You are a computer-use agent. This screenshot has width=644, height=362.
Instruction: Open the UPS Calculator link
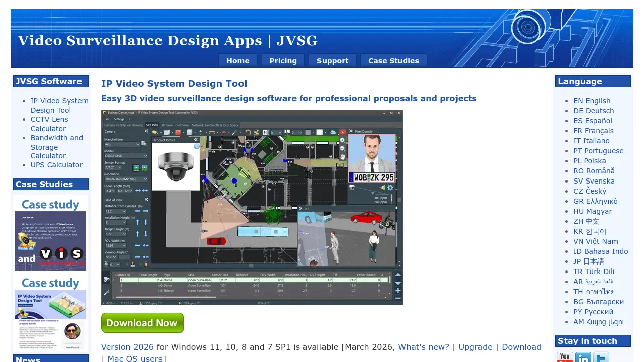(x=56, y=165)
